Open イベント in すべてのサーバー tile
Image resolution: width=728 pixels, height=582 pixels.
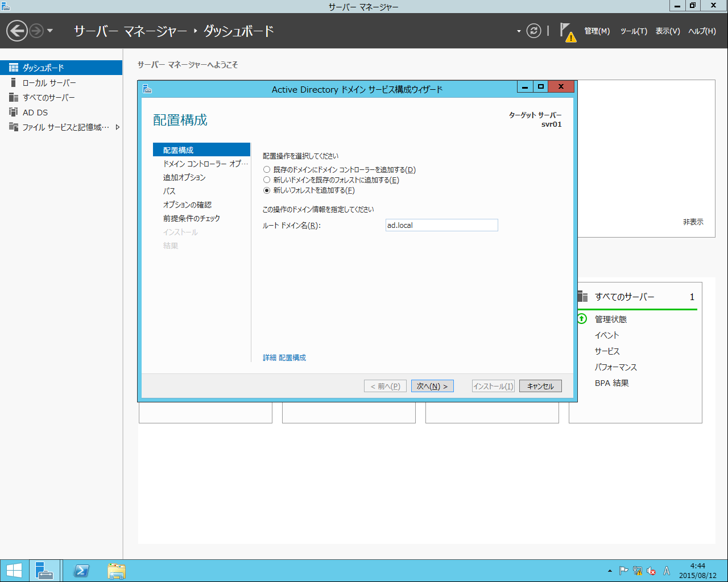(x=606, y=335)
